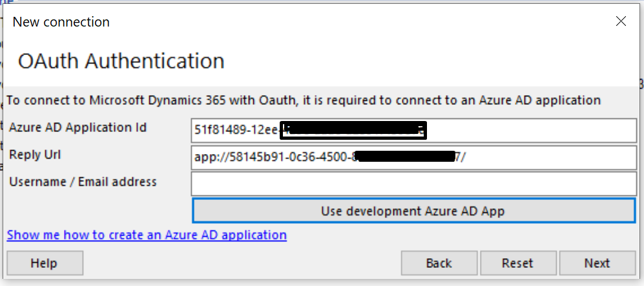Click the Reply Url label
Image resolution: width=644 pixels, height=286 pixels.
tap(35, 154)
